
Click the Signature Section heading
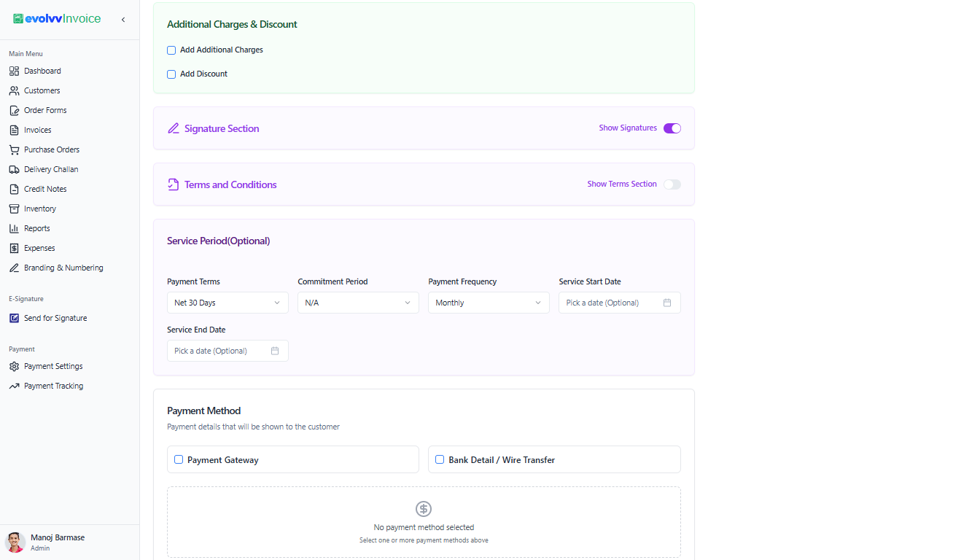pos(222,128)
